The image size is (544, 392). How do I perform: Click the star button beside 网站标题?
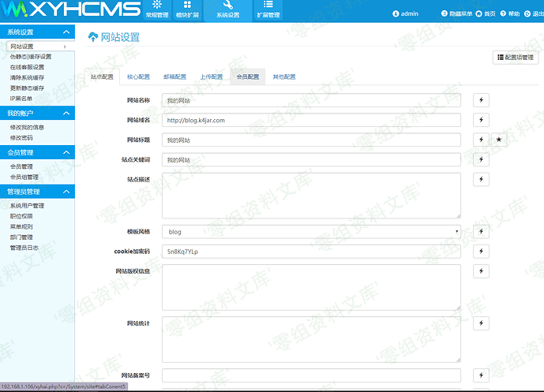[498, 140]
